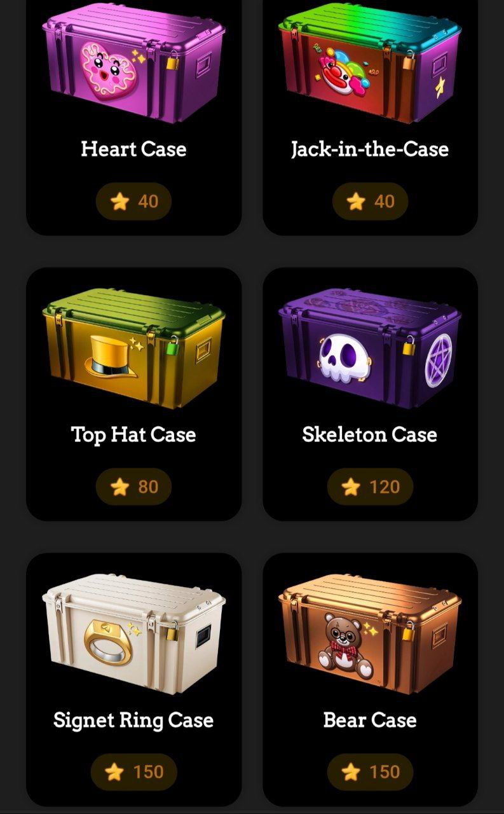The height and width of the screenshot is (814, 504).
Task: Click the Heart Case title text
Action: 133,149
